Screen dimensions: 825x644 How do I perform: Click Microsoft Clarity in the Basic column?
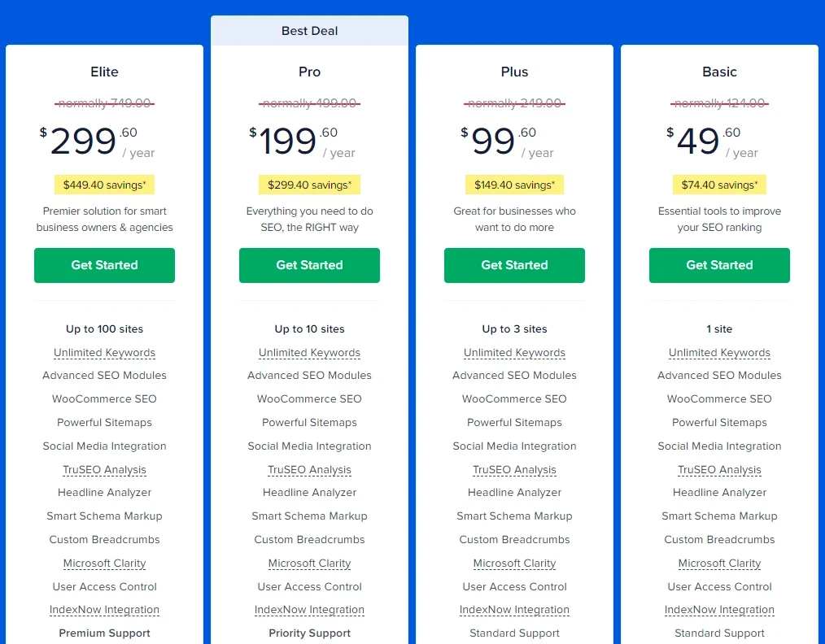[x=719, y=563]
